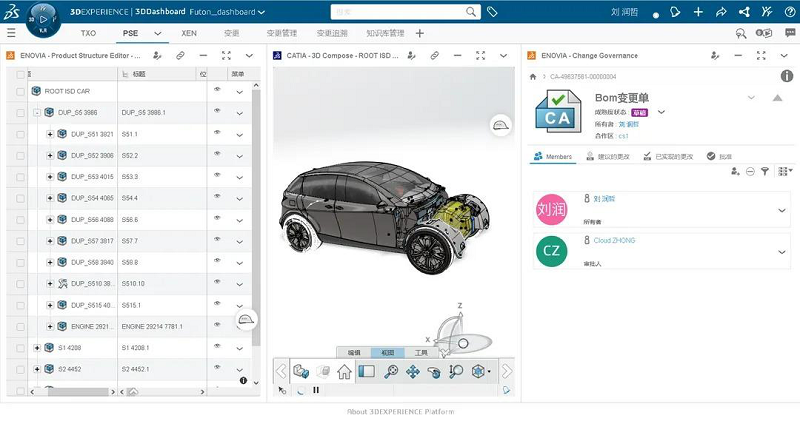
Task: Select the pan view arrows tool
Action: (412, 372)
